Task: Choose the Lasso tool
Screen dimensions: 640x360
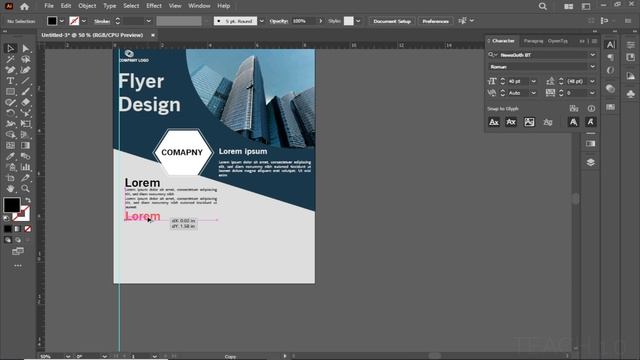Action: [25, 60]
